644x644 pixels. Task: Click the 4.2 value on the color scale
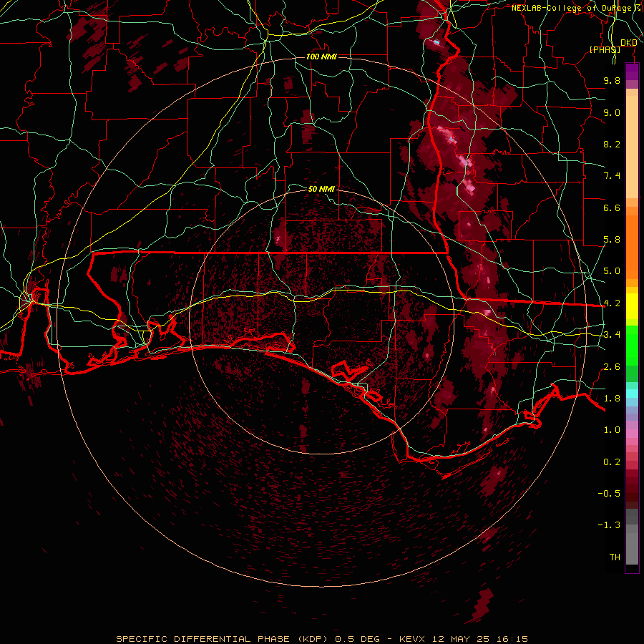pos(612,303)
